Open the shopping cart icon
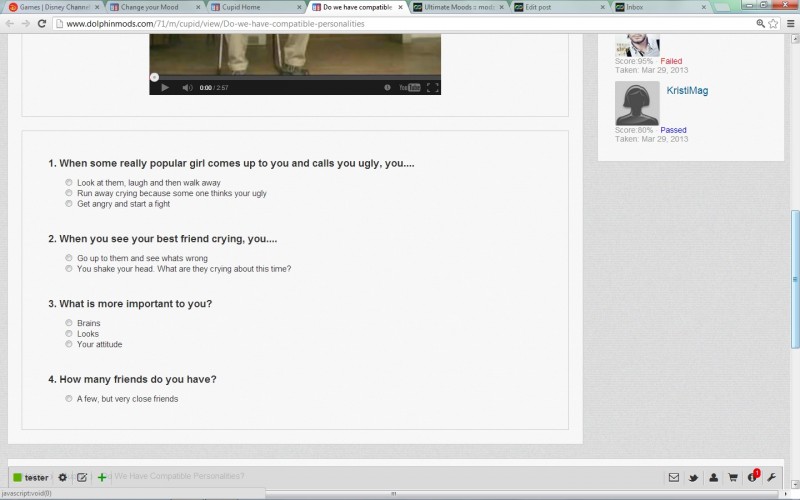 733,478
